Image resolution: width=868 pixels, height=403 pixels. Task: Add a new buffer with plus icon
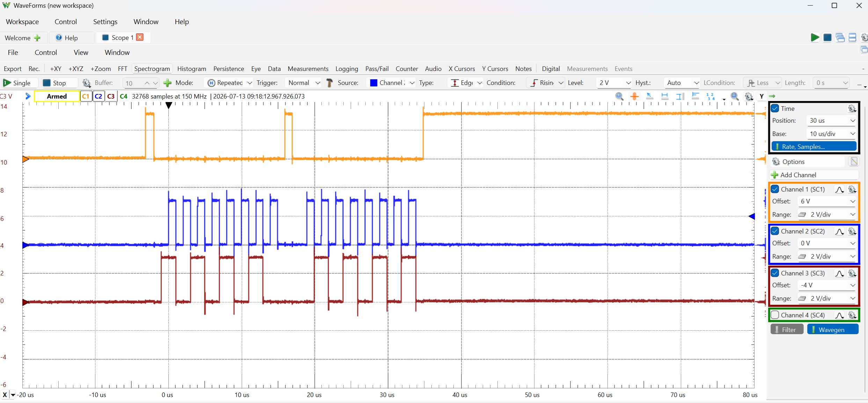tap(167, 83)
